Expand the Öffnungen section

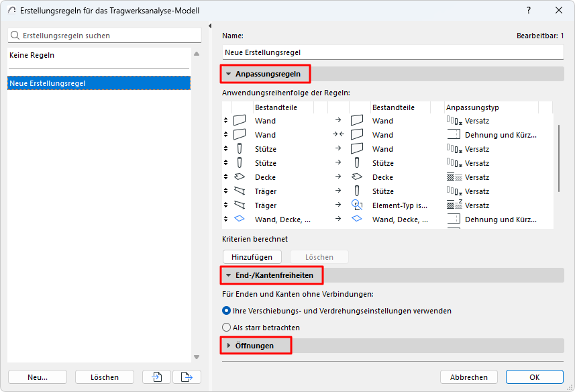coord(229,346)
